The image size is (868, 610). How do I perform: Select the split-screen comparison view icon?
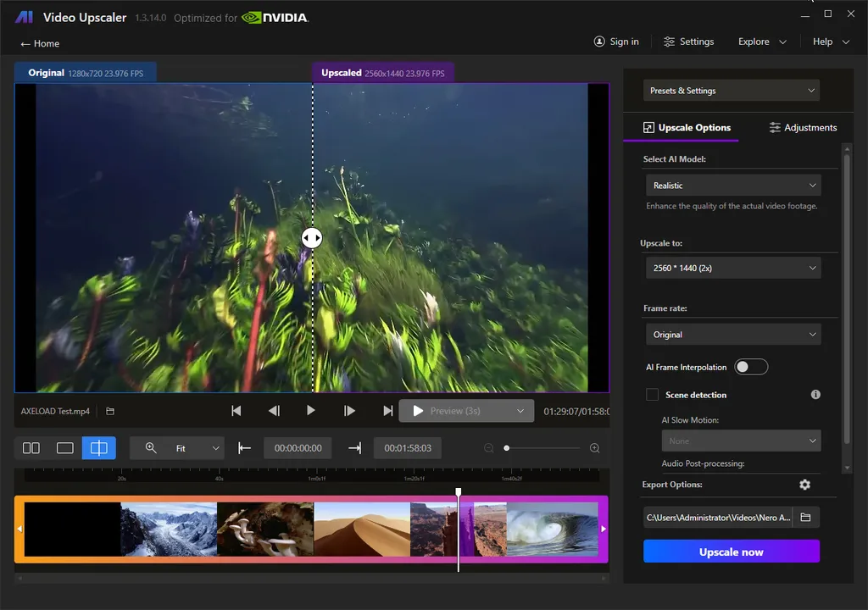[x=98, y=447]
